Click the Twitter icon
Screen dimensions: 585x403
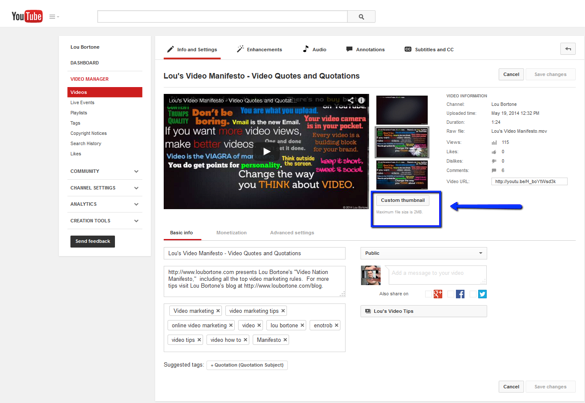click(482, 294)
